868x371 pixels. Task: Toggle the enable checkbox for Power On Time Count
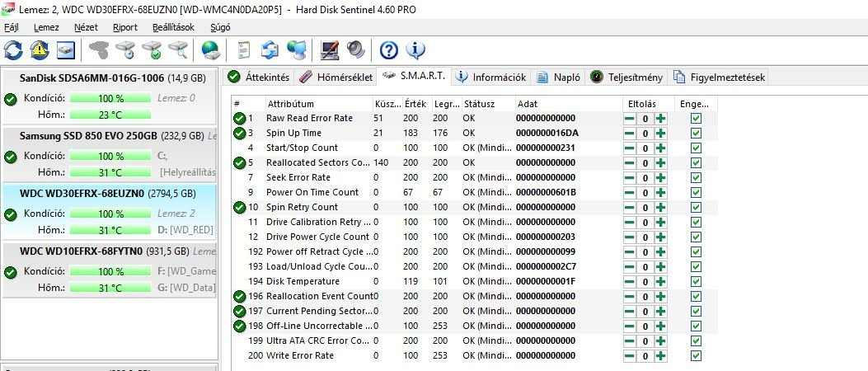tap(697, 193)
